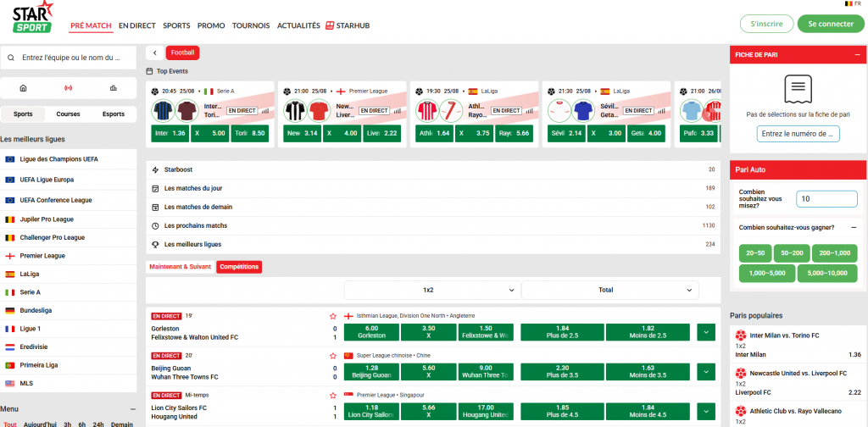This screenshot has height=427, width=868.
Task: Click the stake amount input field
Action: click(826, 198)
